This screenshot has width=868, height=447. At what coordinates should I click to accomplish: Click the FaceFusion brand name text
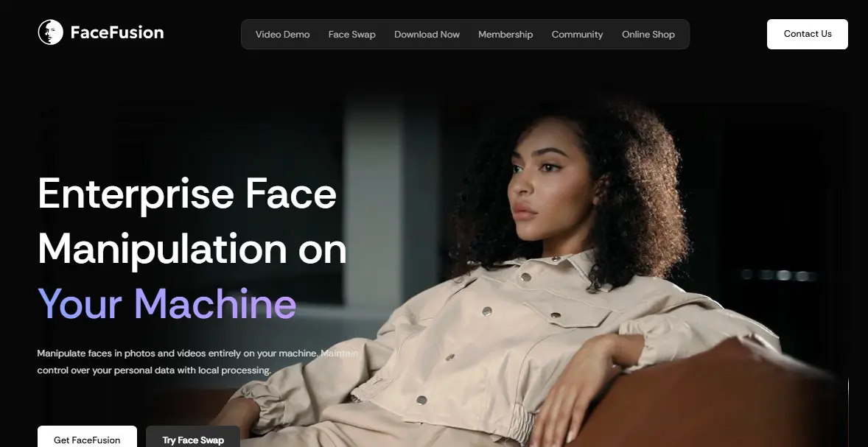click(116, 32)
